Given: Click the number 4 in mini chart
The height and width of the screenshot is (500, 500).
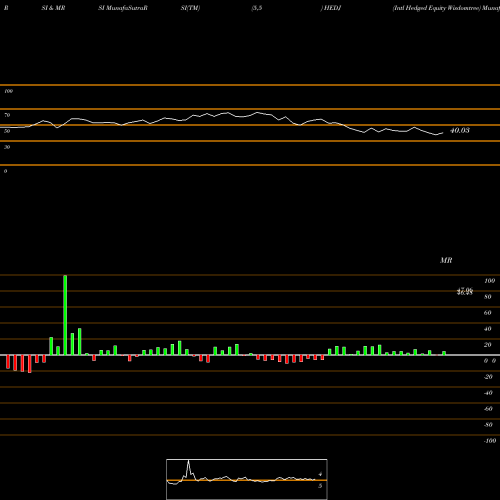Looking at the screenshot, I should 320,474.
